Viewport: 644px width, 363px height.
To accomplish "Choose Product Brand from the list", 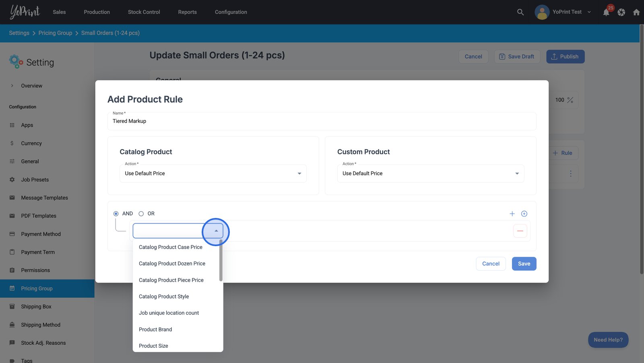I will 155,330.
